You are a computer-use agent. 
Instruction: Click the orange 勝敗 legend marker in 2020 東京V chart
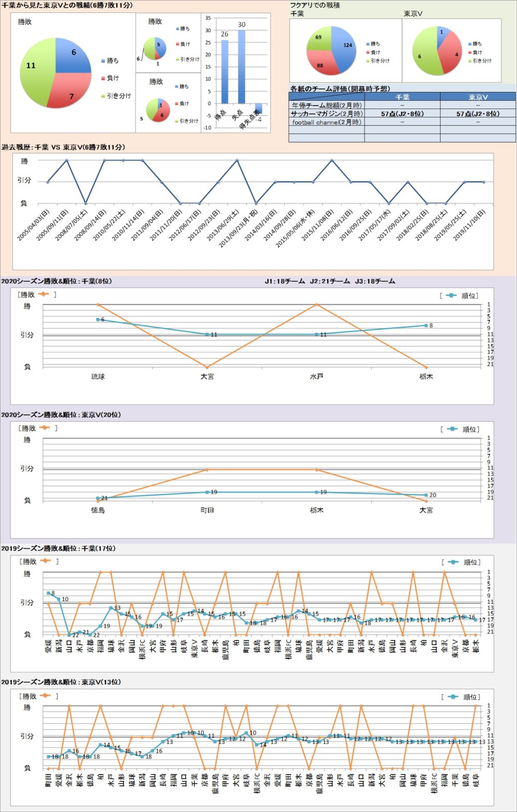pyautogui.click(x=44, y=427)
